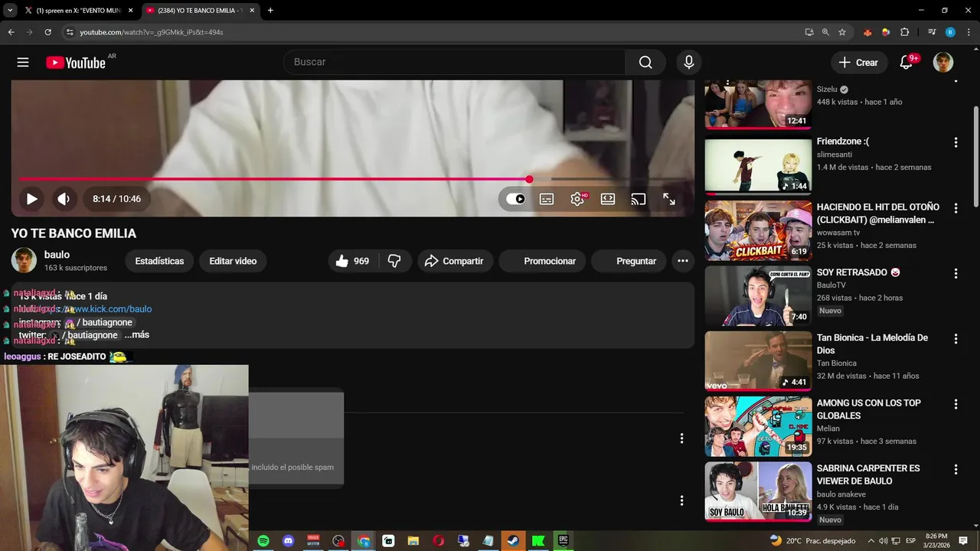Open the Kick app from taskbar
980x551 pixels.
[x=538, y=541]
